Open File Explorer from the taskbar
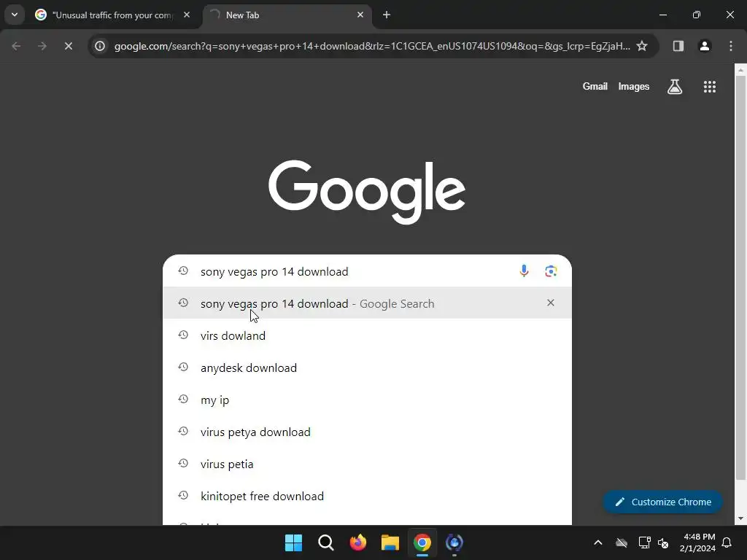The height and width of the screenshot is (560, 747). (390, 542)
